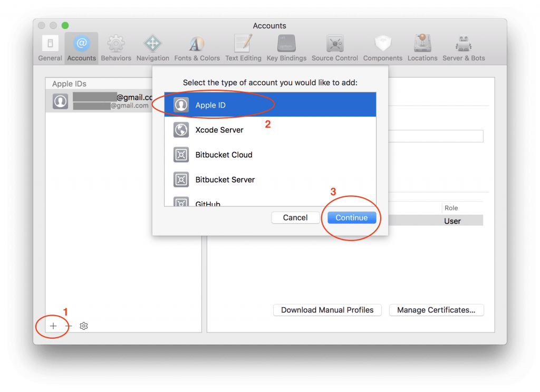
Task: Click the description input field
Action: [x=436, y=136]
